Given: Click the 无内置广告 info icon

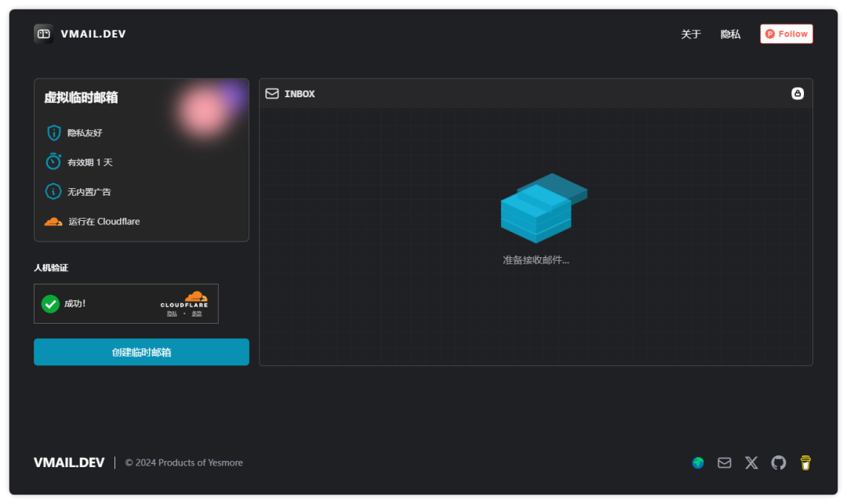Looking at the screenshot, I should click(x=53, y=191).
